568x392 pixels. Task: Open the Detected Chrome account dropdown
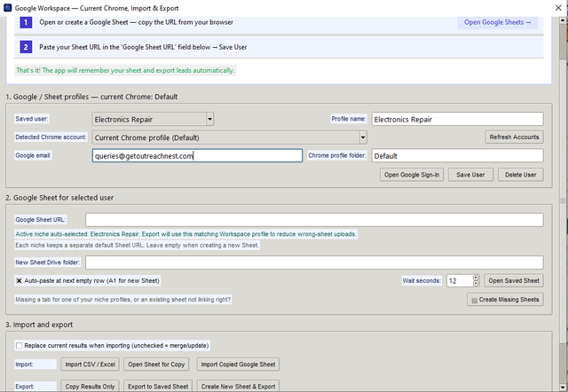coord(363,137)
